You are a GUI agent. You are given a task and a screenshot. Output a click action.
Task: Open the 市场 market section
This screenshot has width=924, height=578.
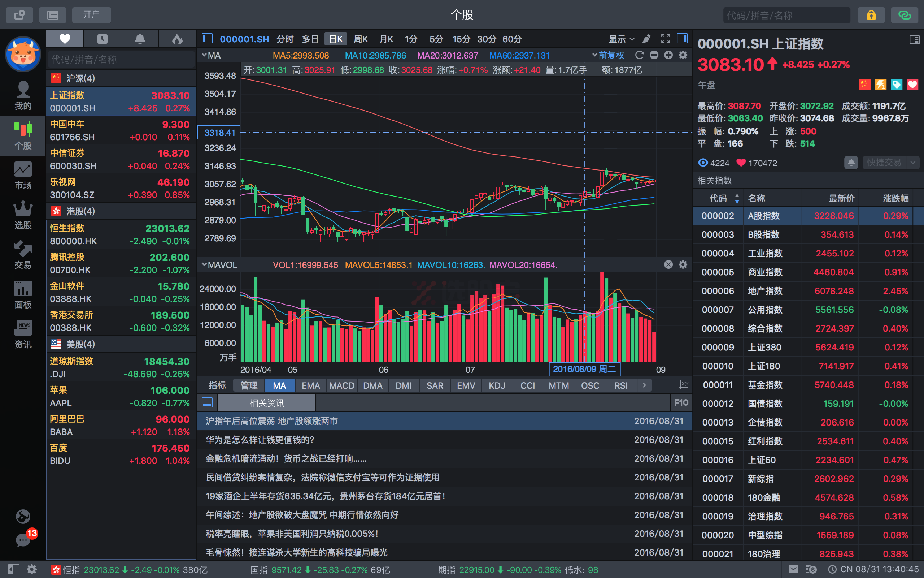(x=23, y=176)
